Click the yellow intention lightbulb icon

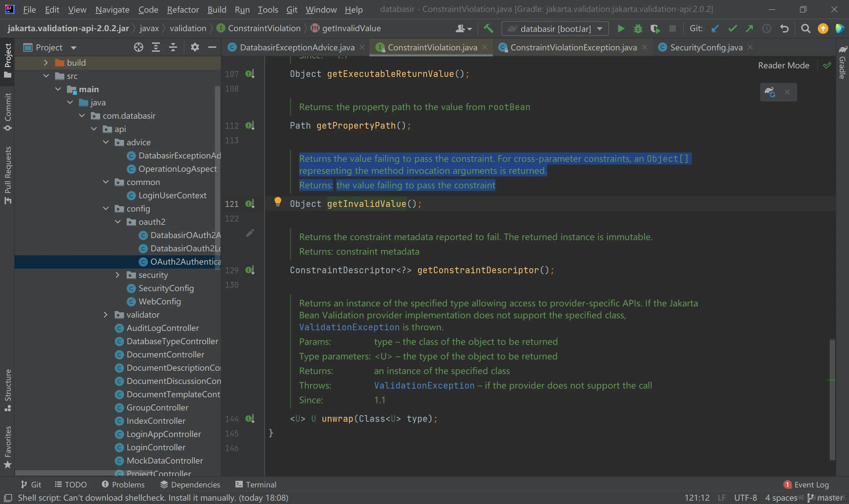pos(278,202)
